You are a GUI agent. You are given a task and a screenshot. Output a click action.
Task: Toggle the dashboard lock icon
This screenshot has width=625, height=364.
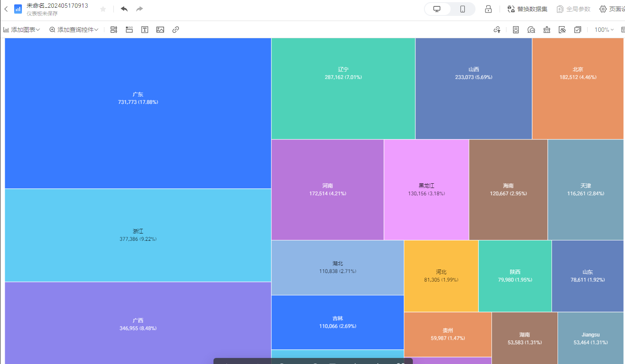click(488, 9)
